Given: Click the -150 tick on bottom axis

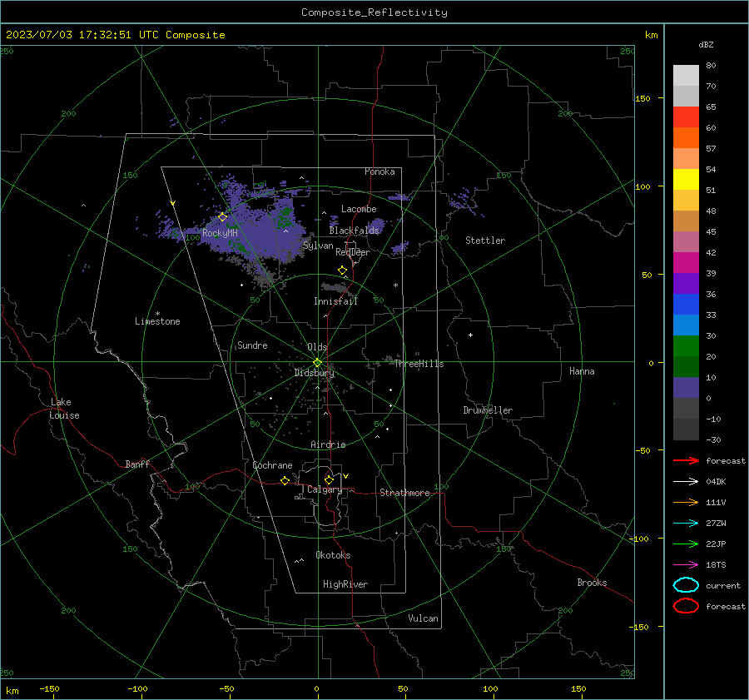Looking at the screenshot, I should click(49, 688).
